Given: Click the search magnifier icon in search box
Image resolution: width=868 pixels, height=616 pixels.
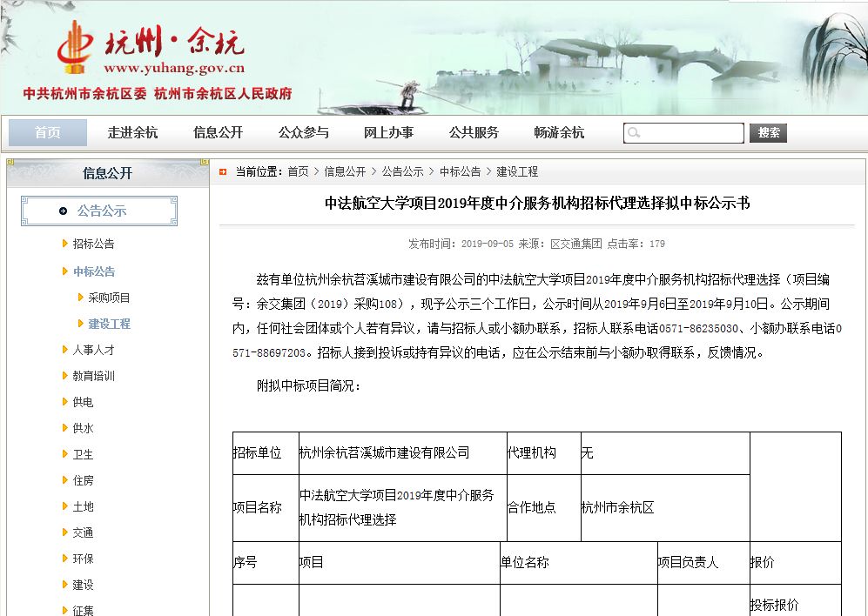Looking at the screenshot, I should tap(634, 133).
